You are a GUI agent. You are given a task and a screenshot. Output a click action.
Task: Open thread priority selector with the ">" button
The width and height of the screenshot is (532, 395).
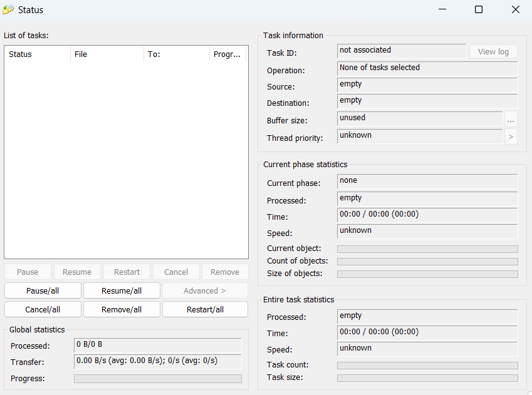(x=511, y=136)
